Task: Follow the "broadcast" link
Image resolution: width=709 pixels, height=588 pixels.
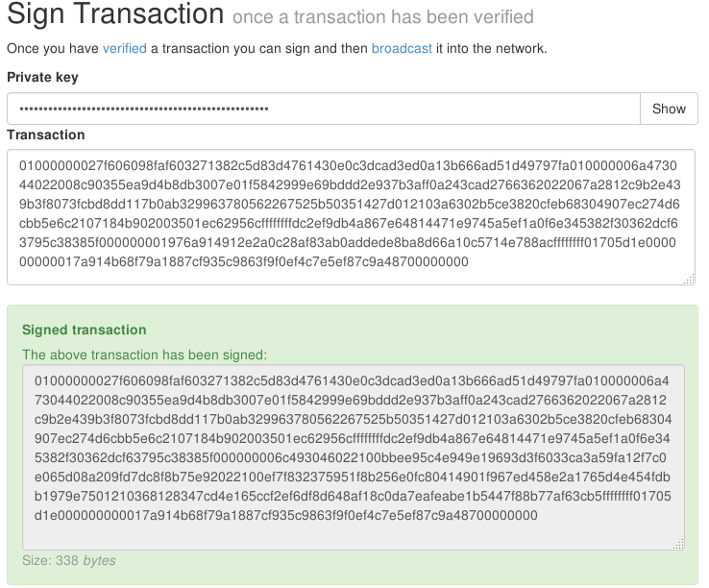Action: 402,48
